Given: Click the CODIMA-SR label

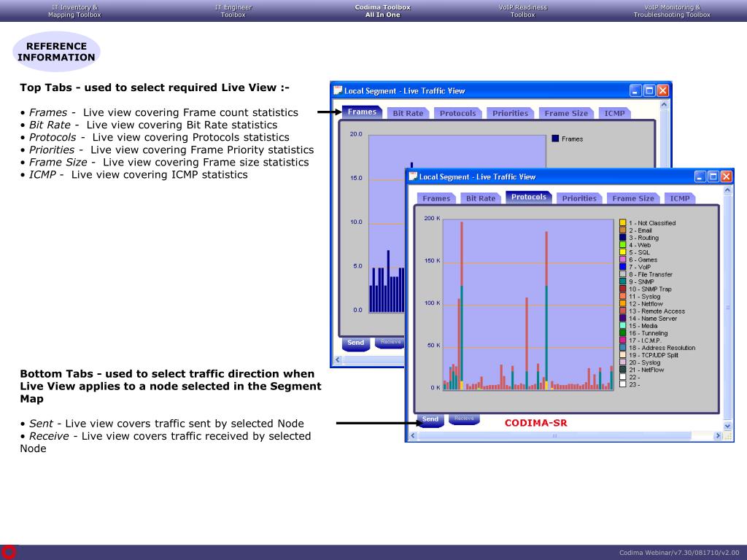Looking at the screenshot, I should pos(536,423).
